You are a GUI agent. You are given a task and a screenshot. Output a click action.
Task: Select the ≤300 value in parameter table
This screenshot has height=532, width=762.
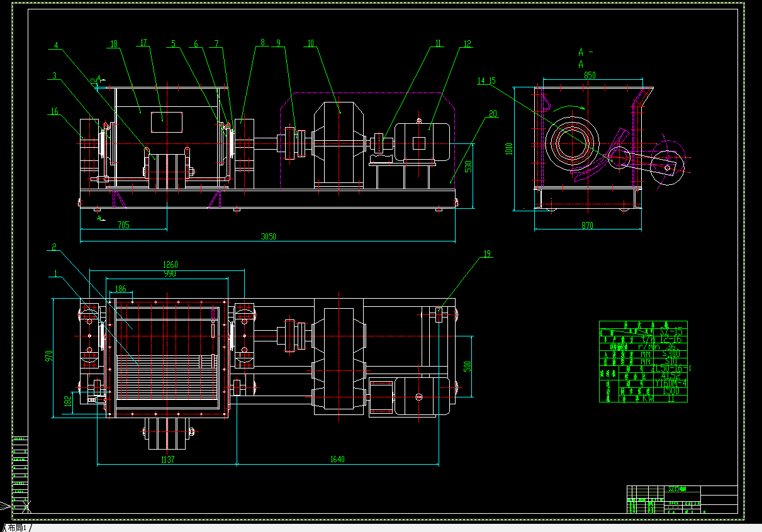(671, 353)
